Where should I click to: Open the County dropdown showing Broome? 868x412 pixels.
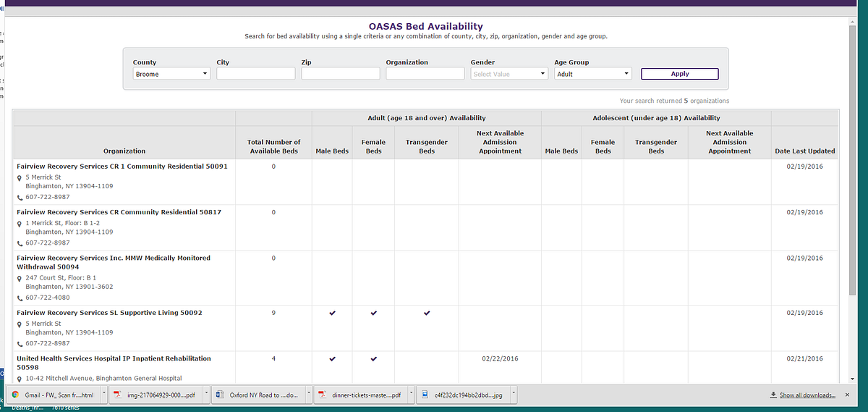click(171, 74)
